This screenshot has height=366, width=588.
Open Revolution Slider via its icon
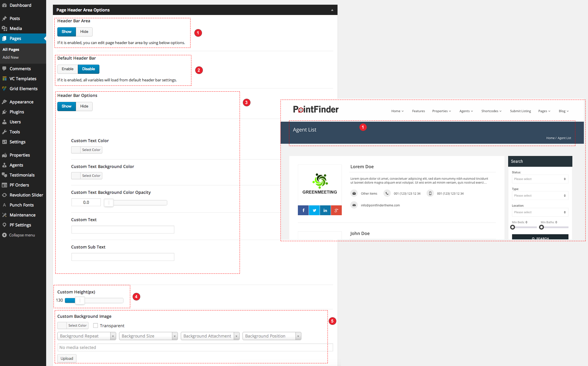click(x=4, y=195)
